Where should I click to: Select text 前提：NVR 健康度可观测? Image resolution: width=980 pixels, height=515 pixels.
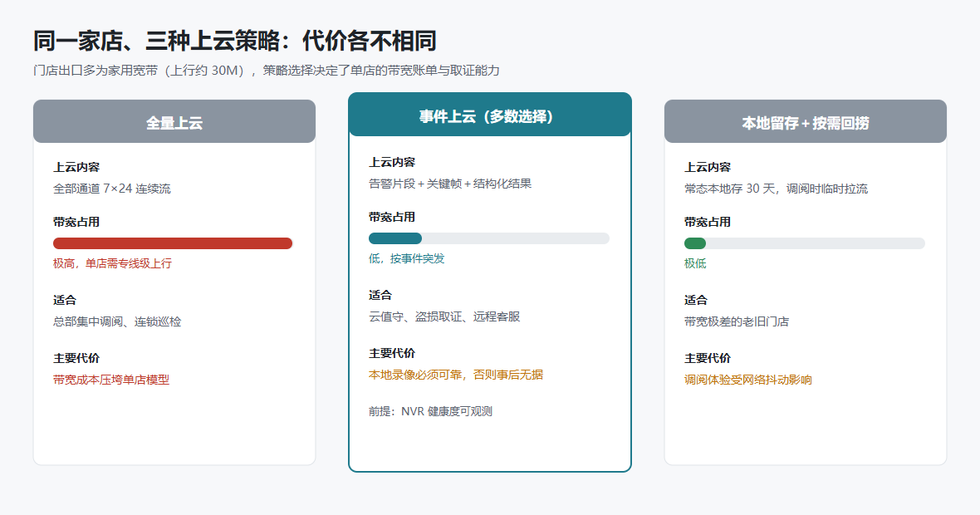coord(431,411)
